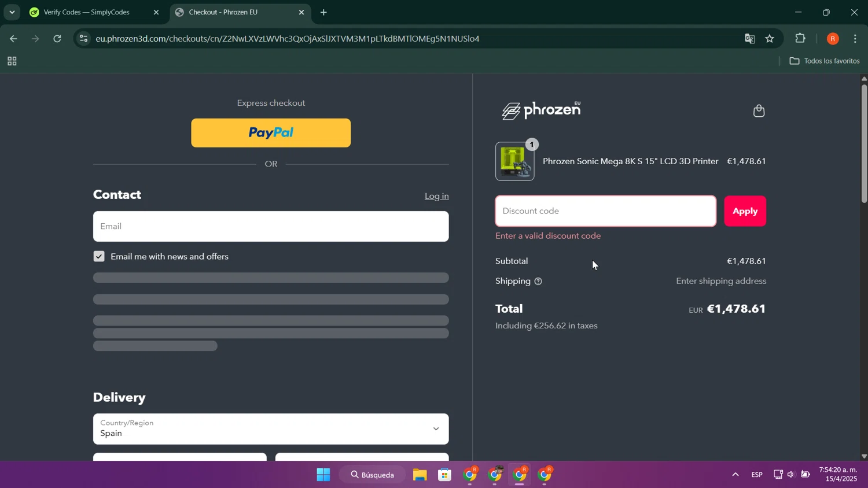Switch the ESP keyboard language indicator

(x=757, y=475)
